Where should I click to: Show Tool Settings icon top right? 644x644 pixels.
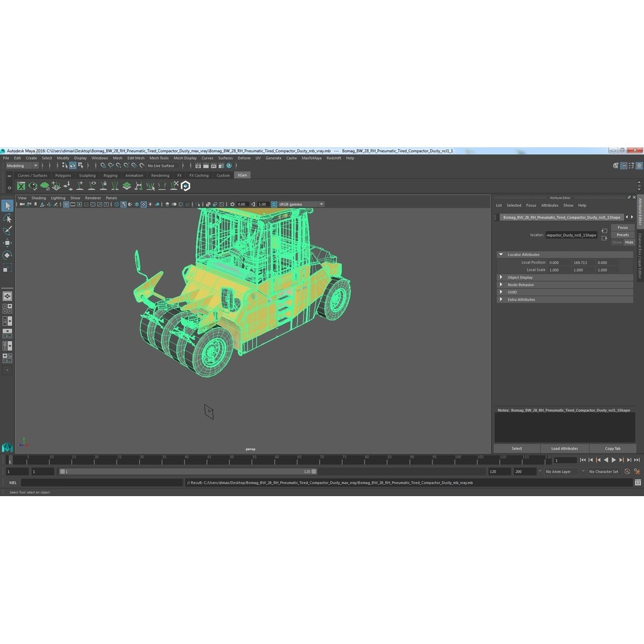pyautogui.click(x=631, y=166)
